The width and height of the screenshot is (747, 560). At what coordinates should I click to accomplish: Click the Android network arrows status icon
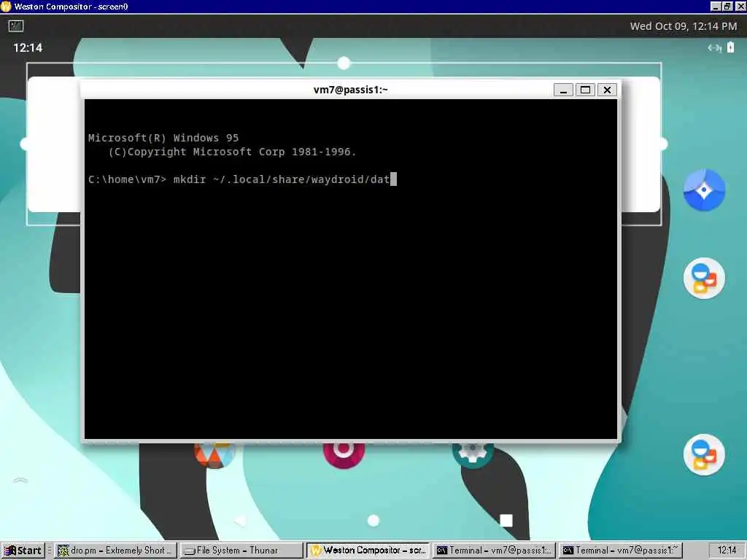coord(714,47)
